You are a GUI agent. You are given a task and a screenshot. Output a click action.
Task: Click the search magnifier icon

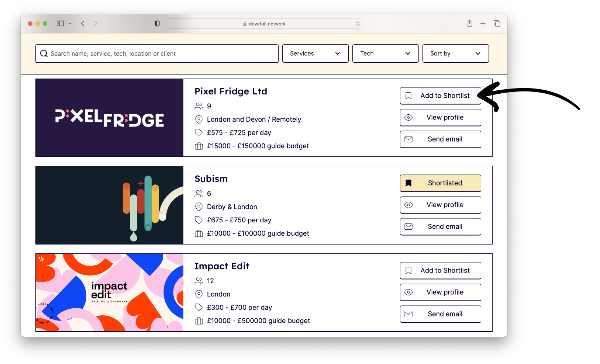[x=44, y=53]
